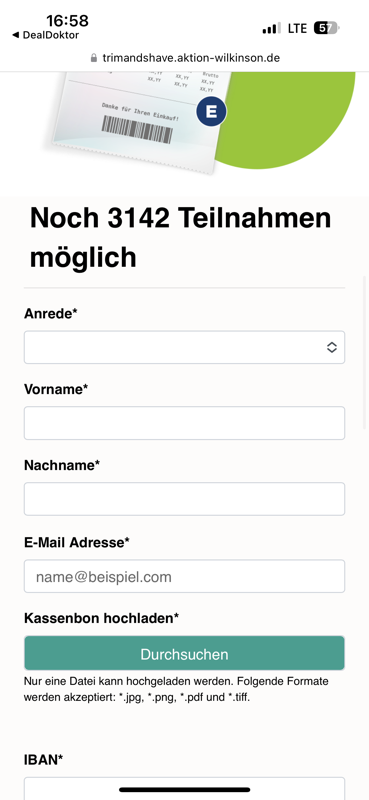Image resolution: width=369 pixels, height=800 pixels.
Task: Tap the up-down chevrons in Anrede field
Action: pyautogui.click(x=332, y=347)
